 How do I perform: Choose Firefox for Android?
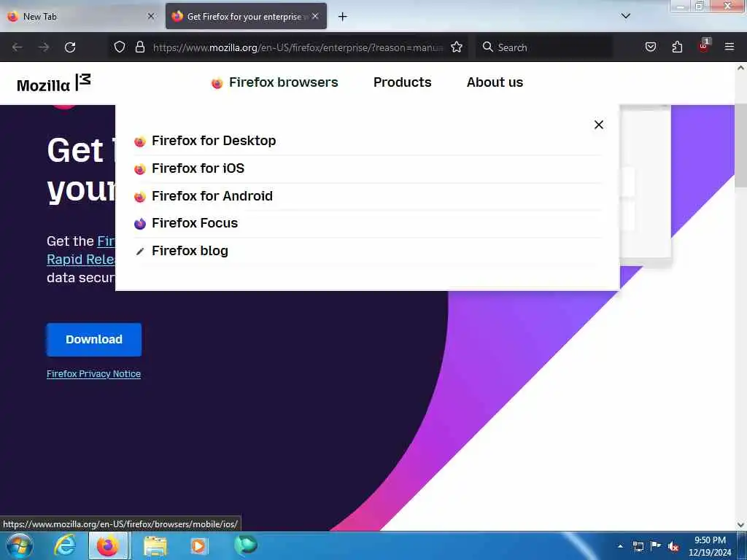coord(212,196)
